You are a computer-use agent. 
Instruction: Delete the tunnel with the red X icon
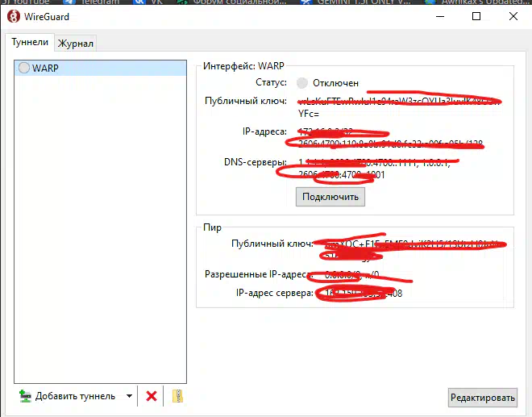tap(152, 396)
